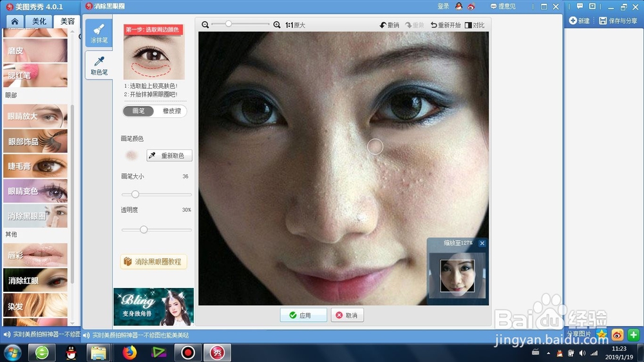The image size is (644, 362).
Task: Click 重新开始 to restart editing
Action: 446,25
